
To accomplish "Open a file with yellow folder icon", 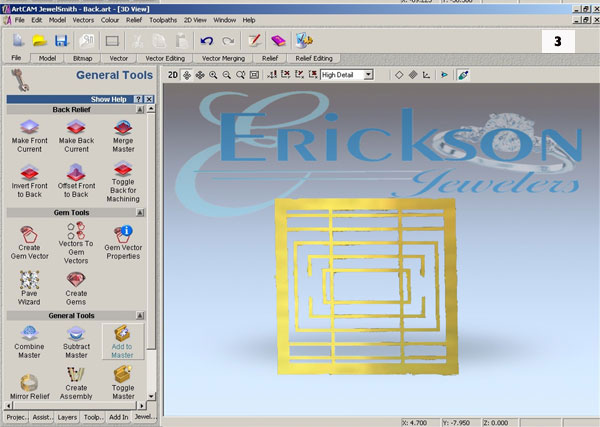I will pyautogui.click(x=39, y=40).
